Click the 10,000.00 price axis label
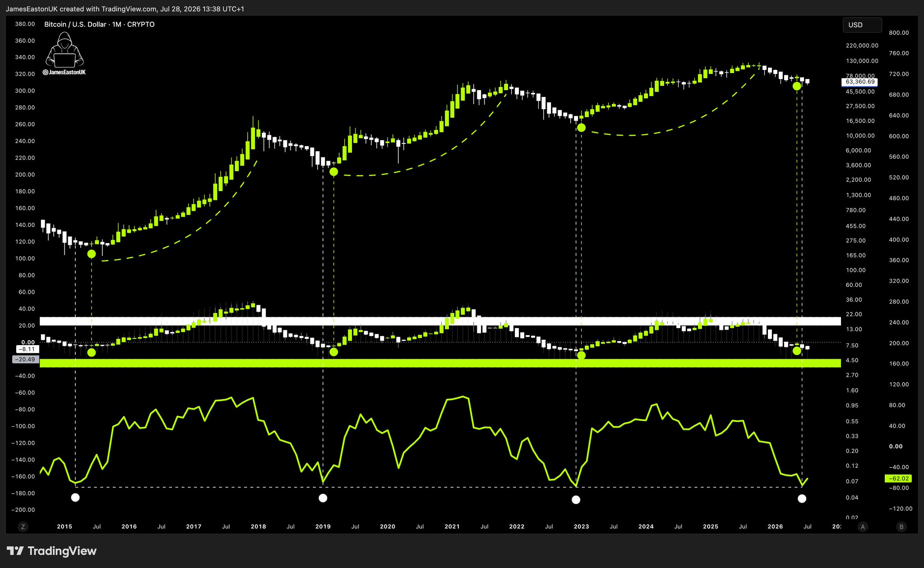Image resolution: width=924 pixels, height=568 pixels. [x=860, y=136]
